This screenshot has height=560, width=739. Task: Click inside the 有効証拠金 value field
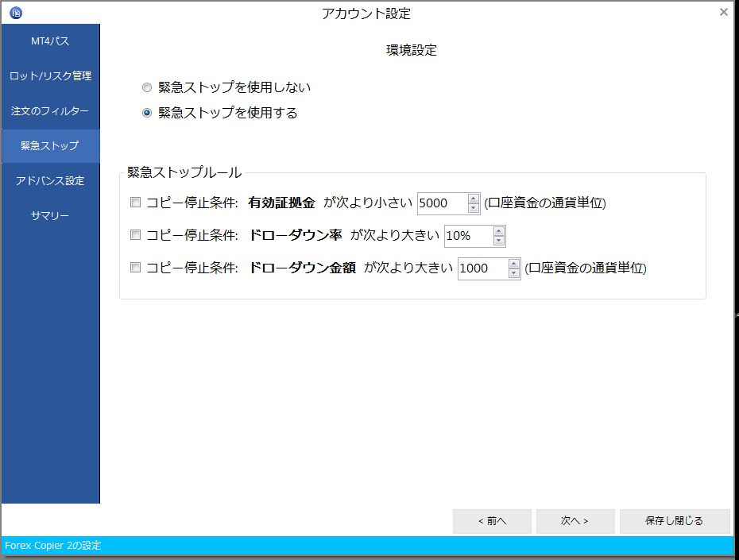pyautogui.click(x=441, y=203)
